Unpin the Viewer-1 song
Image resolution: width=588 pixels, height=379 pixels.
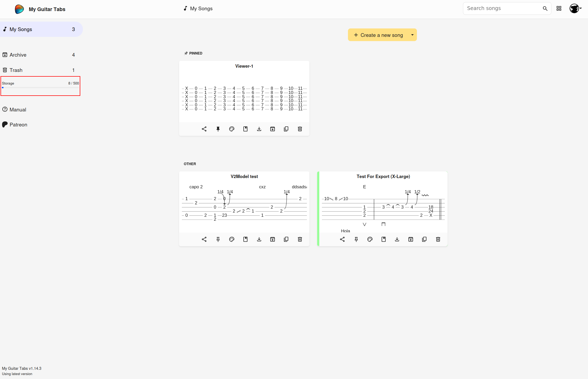[x=218, y=129]
